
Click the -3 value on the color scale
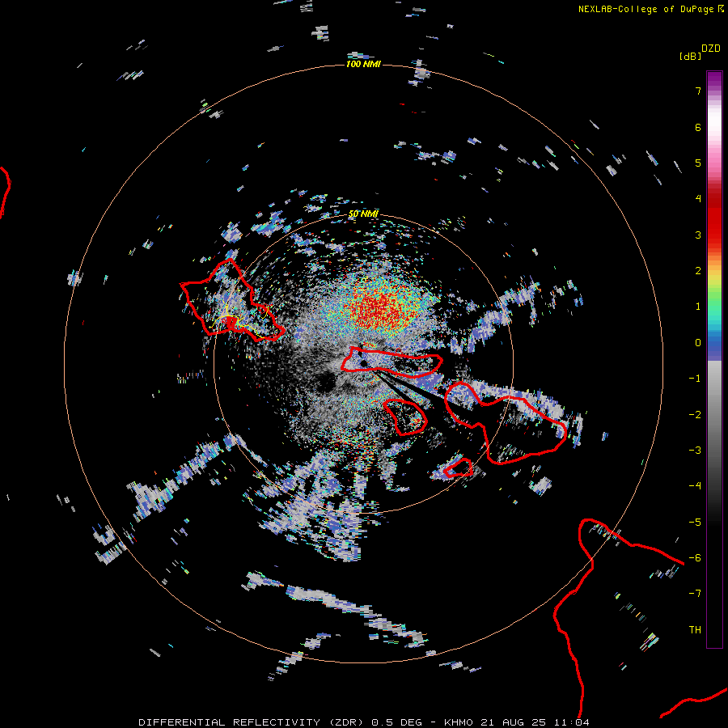[695, 451]
